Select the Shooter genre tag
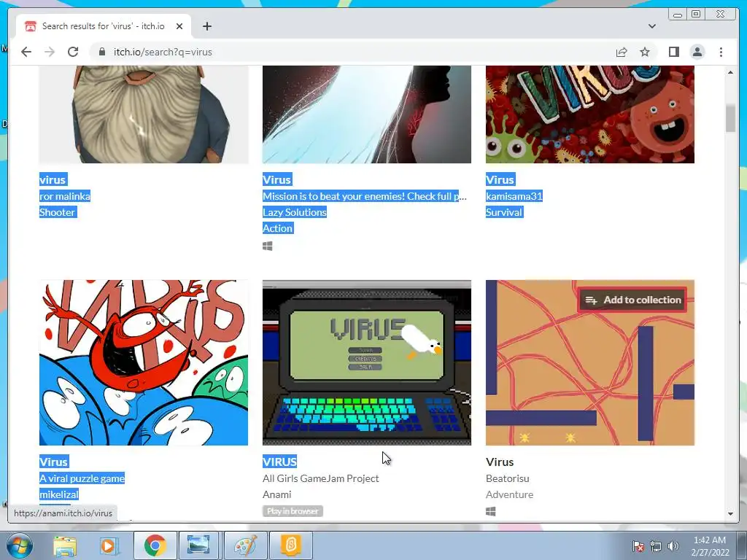The height and width of the screenshot is (560, 747). click(x=58, y=212)
